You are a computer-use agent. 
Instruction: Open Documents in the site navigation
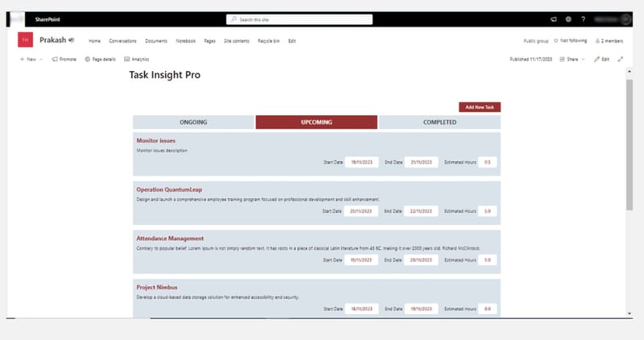click(156, 40)
